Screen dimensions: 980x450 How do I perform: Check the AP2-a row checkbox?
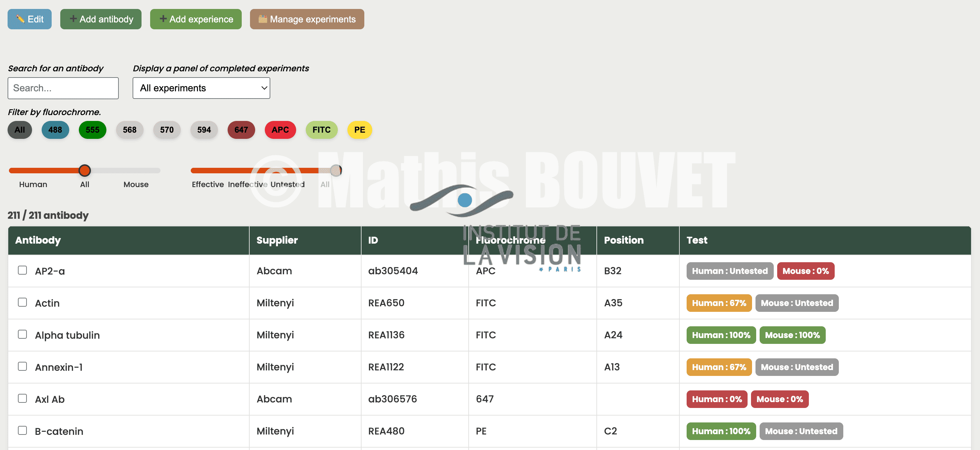(22, 270)
